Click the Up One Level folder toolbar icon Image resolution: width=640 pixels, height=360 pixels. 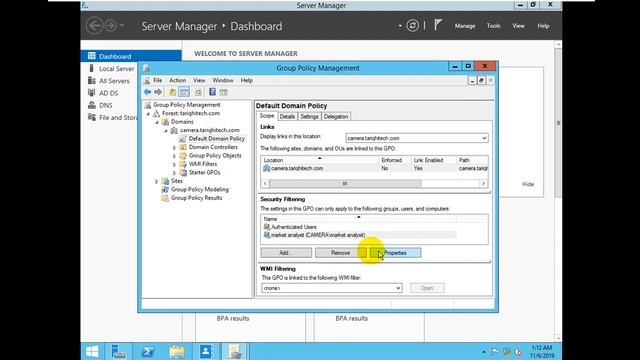click(173, 92)
